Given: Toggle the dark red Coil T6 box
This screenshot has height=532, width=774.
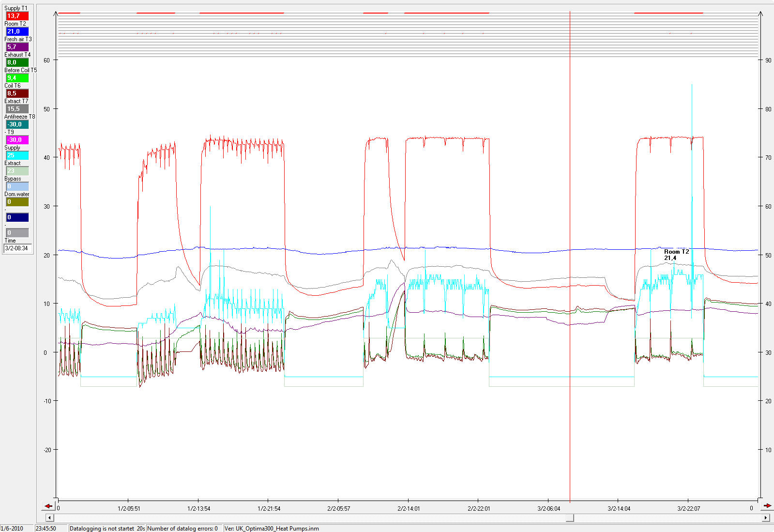Looking at the screenshot, I should coord(17,93).
